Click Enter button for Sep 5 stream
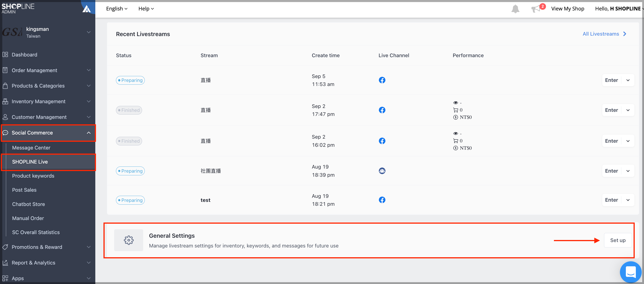 coord(612,80)
